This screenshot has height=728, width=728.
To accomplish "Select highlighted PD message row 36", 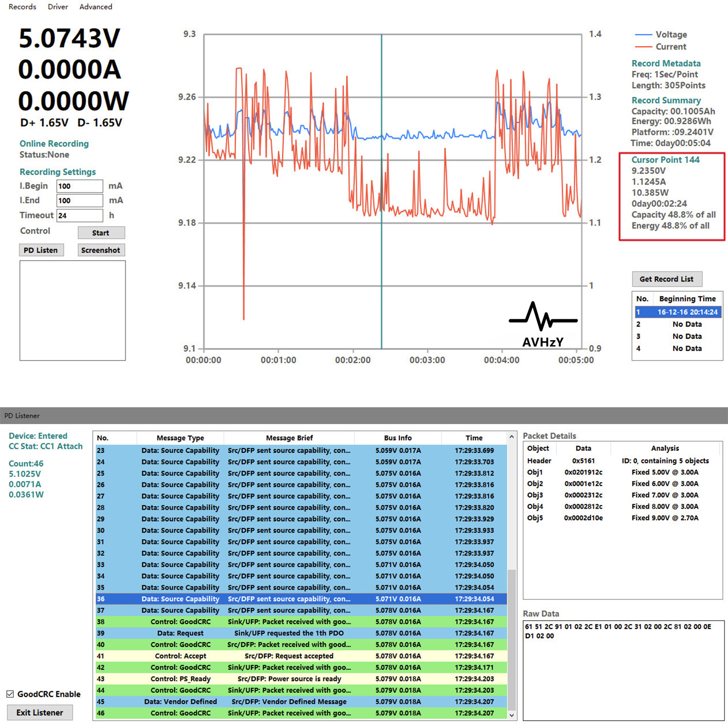I will [x=301, y=599].
